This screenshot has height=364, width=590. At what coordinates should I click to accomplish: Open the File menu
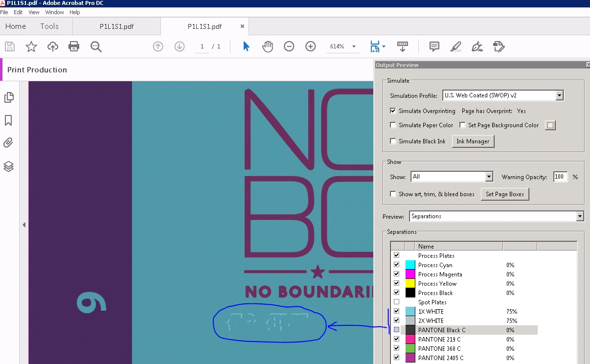click(x=4, y=12)
